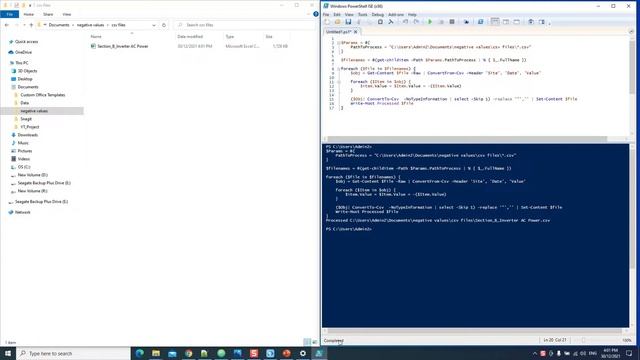
Task: Open Tools menu in PowerShell ISE
Action: (x=362, y=15)
